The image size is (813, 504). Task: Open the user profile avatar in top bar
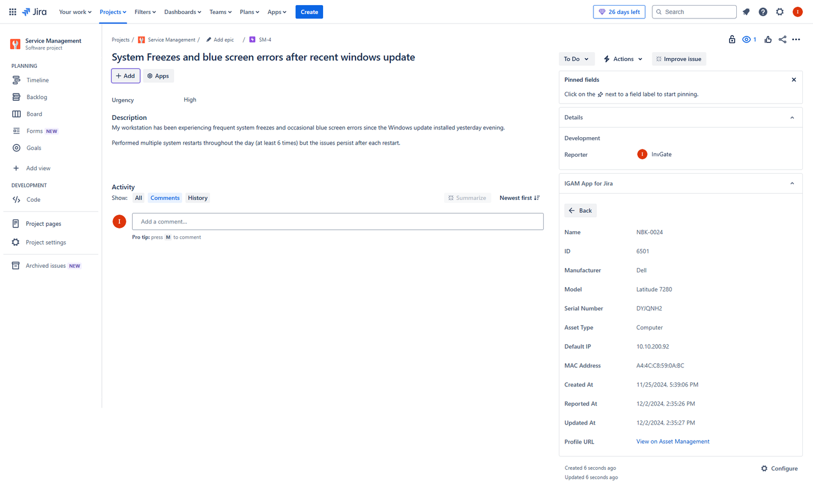(x=798, y=12)
